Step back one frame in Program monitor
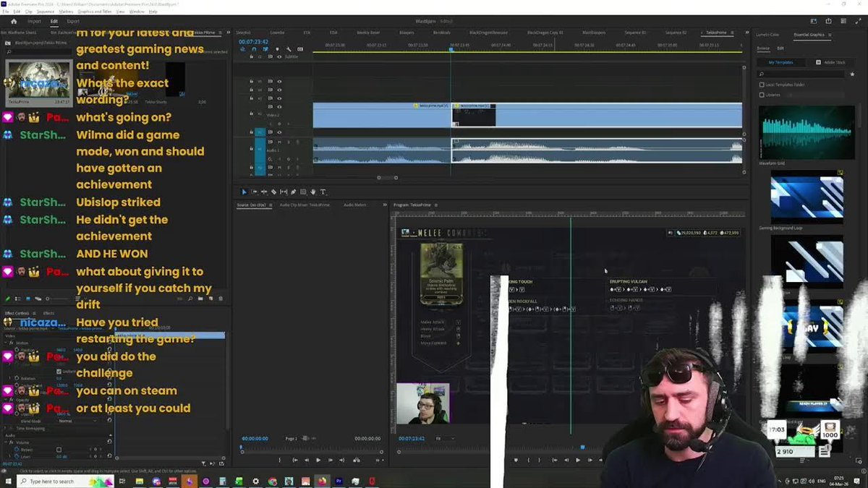This screenshot has height=488, width=868. click(566, 460)
